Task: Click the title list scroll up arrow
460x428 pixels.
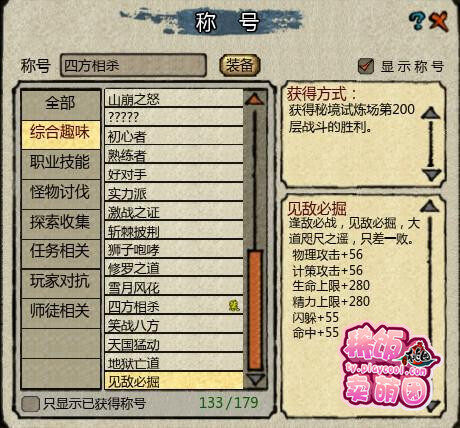Action: coord(255,100)
